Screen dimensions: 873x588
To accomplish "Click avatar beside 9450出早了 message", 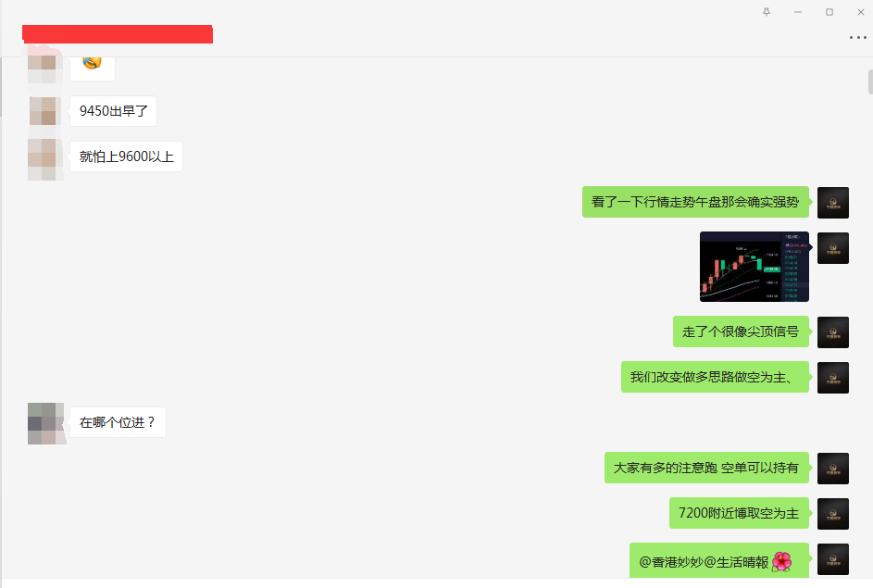I will pyautogui.click(x=45, y=111).
